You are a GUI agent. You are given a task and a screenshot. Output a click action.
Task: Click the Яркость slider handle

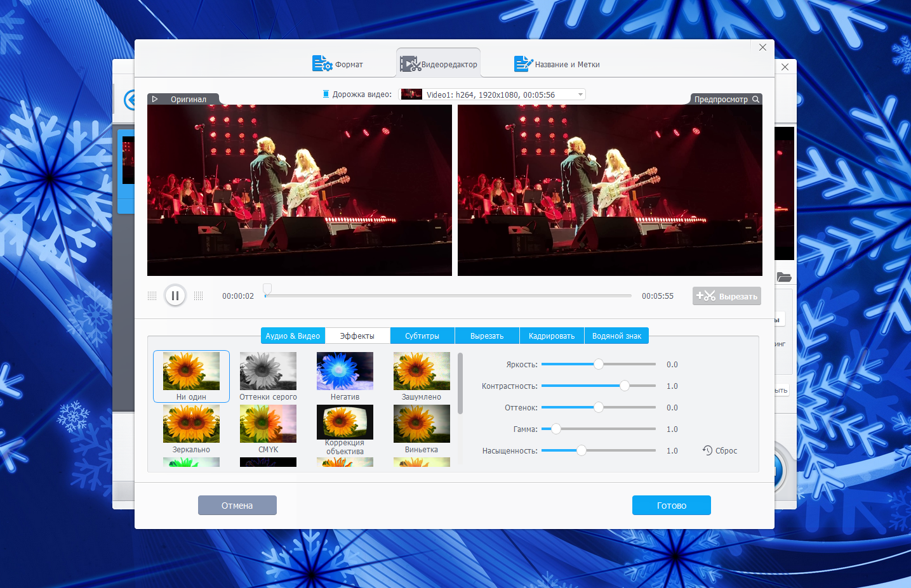(598, 364)
